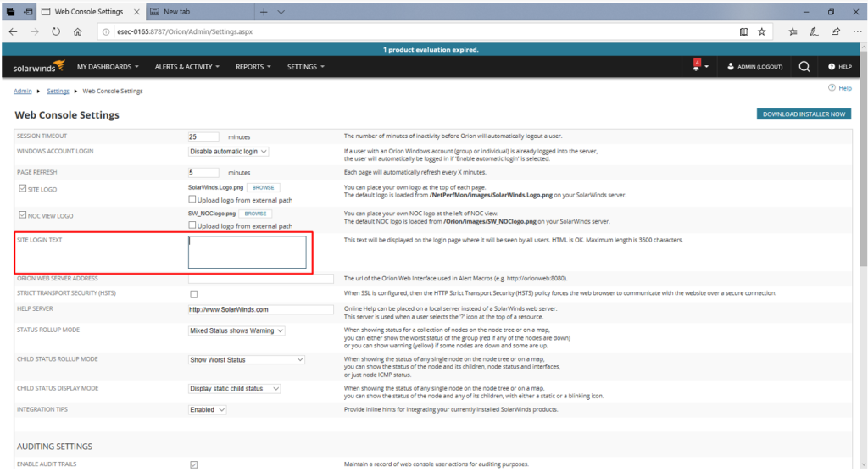The image size is (868, 472).
Task: Open the HELP icon in top navigation
Action: pos(840,67)
